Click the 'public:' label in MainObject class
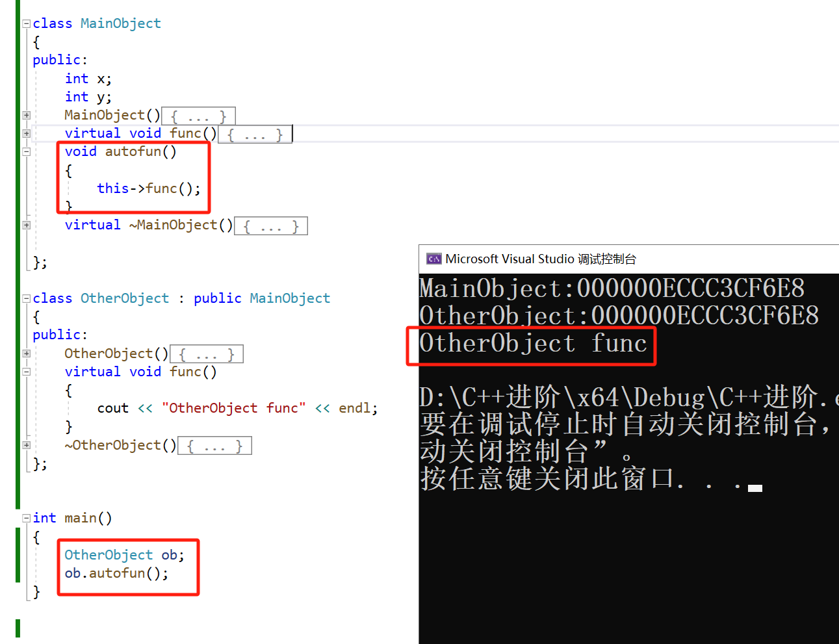This screenshot has width=839, height=644. point(60,60)
